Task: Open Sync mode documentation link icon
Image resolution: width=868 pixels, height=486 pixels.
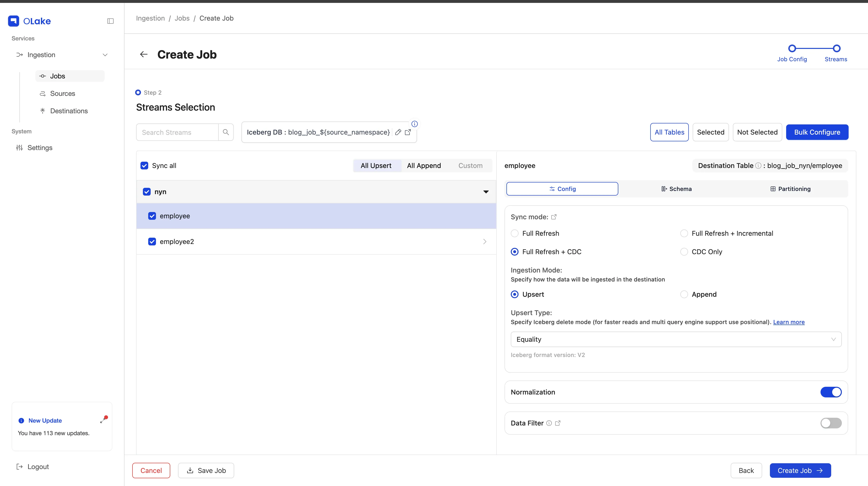Action: (554, 217)
